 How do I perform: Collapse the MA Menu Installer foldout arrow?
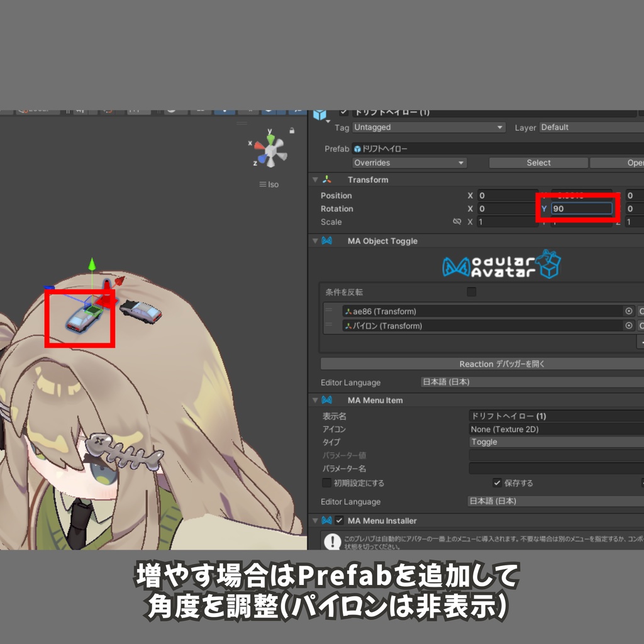pyautogui.click(x=315, y=521)
